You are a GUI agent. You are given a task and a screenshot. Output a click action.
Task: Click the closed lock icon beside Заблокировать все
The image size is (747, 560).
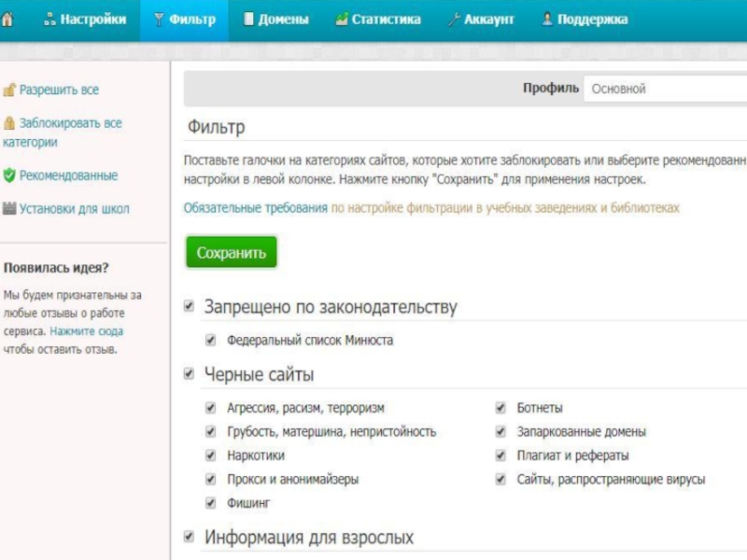9,123
